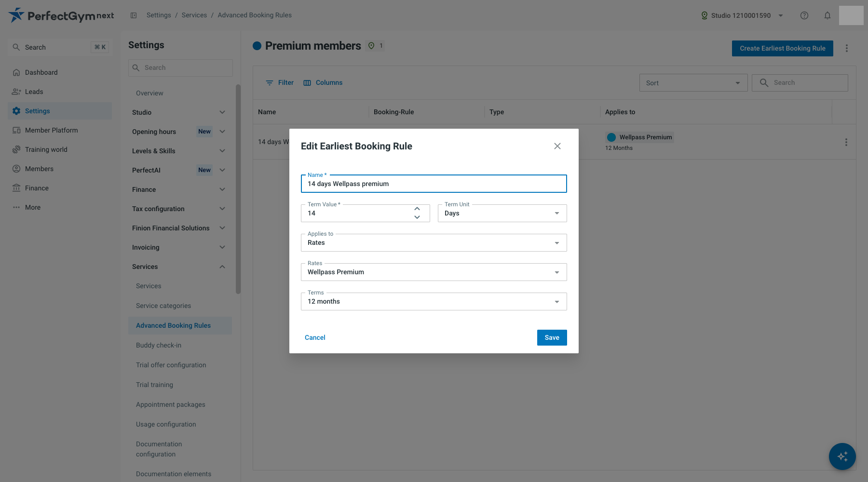Screen dimensions: 868x482
Task: Increase the Term Value with the up arrow
Action: pos(417,209)
